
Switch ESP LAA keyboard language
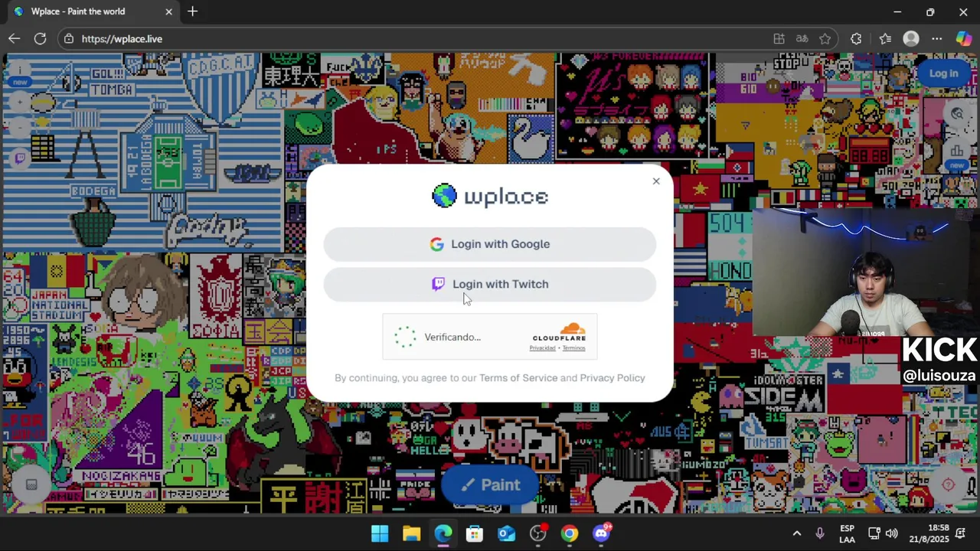[847, 533]
